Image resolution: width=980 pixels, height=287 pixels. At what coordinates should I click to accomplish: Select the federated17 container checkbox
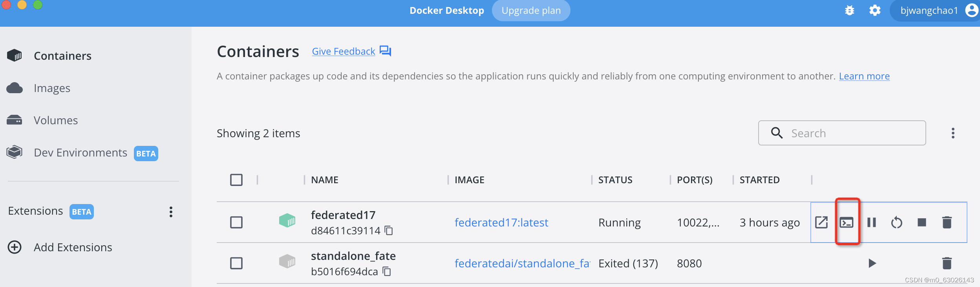236,223
